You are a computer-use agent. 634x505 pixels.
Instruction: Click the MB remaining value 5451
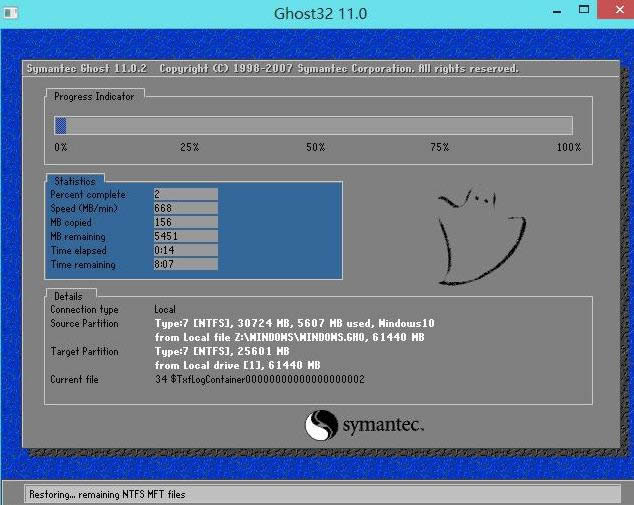pyautogui.click(x=186, y=236)
